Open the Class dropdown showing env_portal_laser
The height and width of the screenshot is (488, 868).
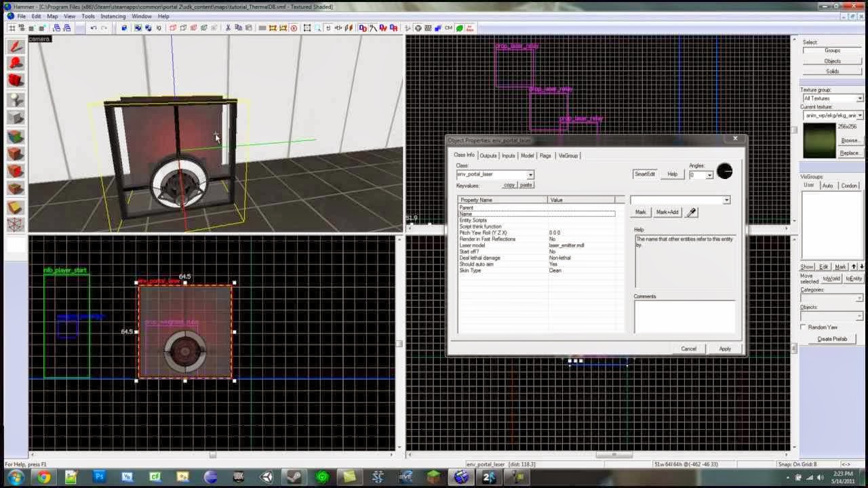click(530, 175)
